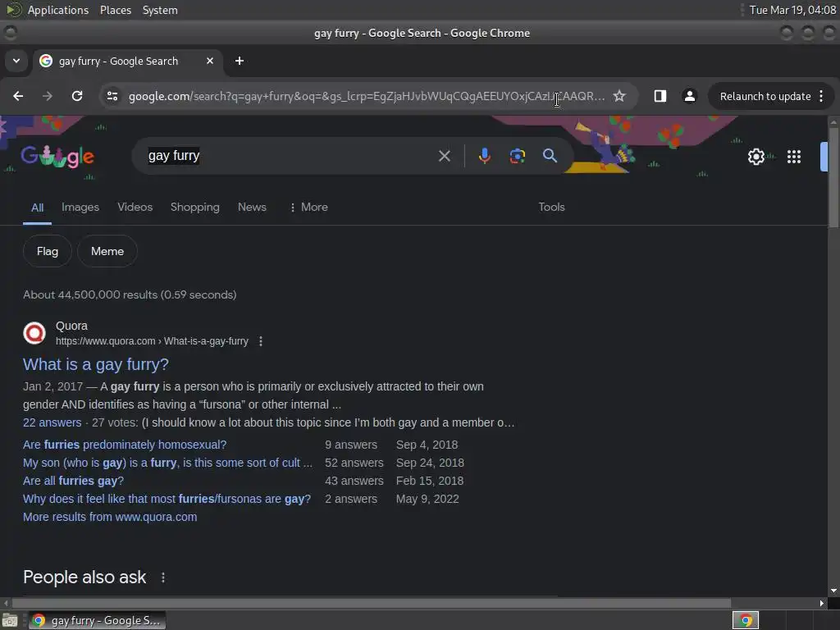Open the tab search dropdown chevron
The width and height of the screenshot is (840, 630).
[16, 61]
